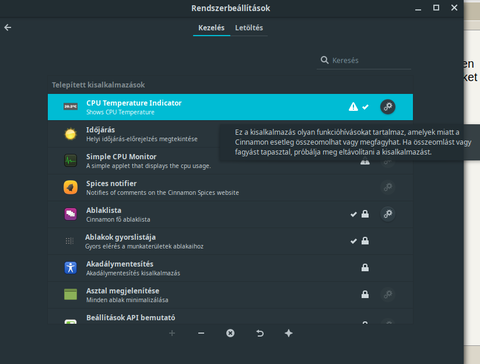The height and width of the screenshot is (364, 480).
Task: Click the circled X uninstall button
Action: click(x=230, y=333)
